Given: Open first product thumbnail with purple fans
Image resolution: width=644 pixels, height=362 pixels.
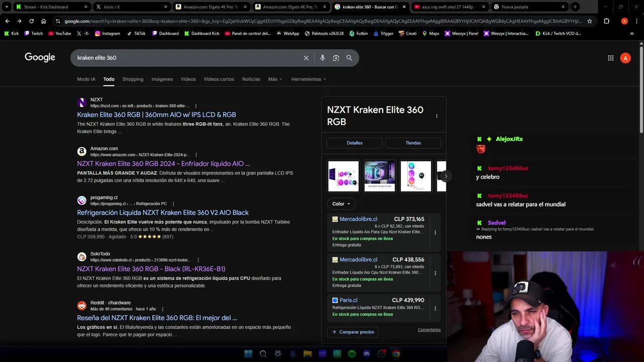Looking at the screenshot, I should click(x=344, y=176).
